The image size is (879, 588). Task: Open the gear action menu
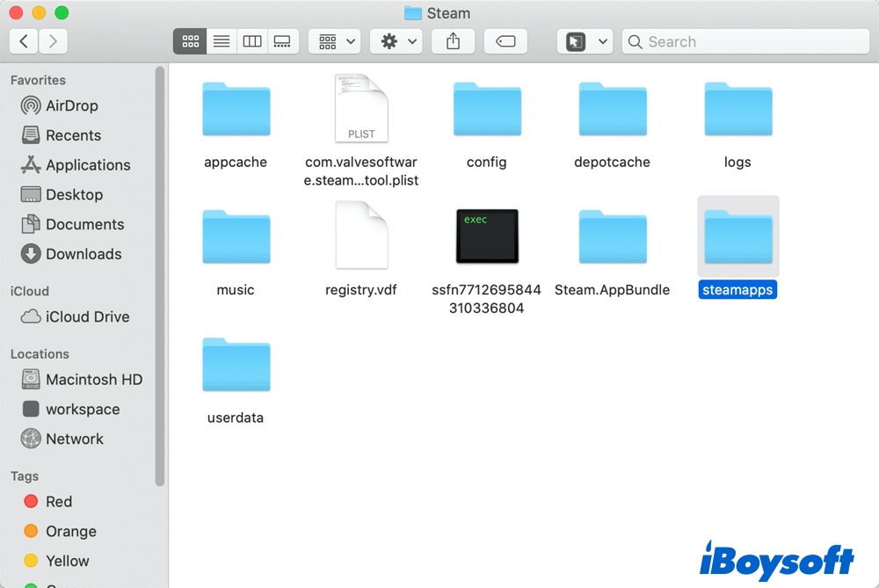(x=396, y=41)
